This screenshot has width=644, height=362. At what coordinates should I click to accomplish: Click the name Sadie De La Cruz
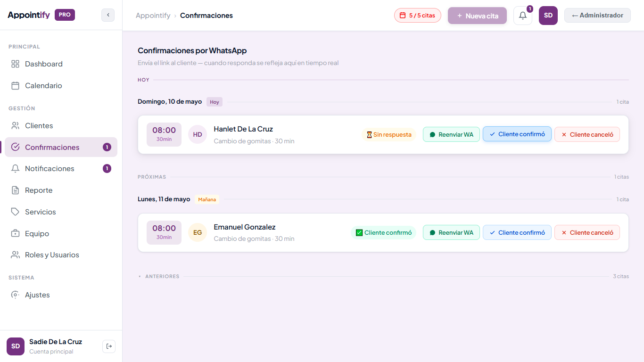[56, 342]
